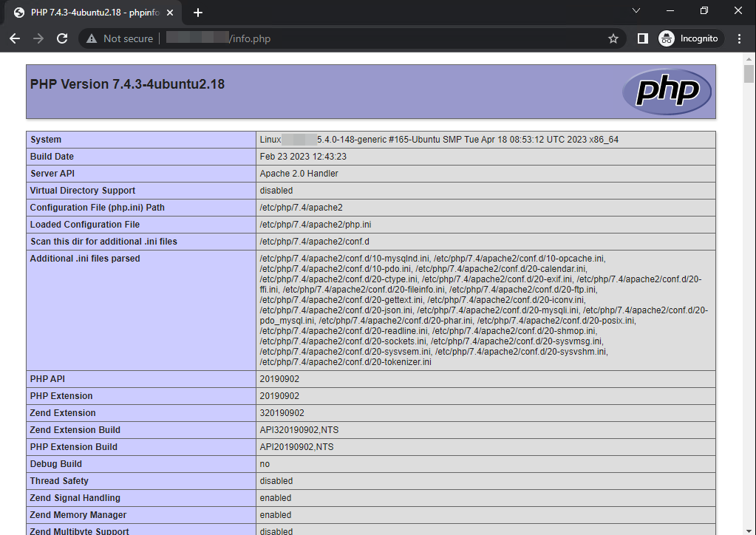Click the PHP logo in the header

click(x=666, y=92)
